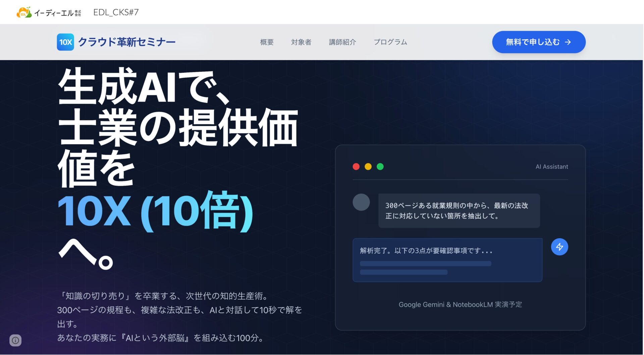Open the プログラム section
The image size is (644, 355).
coord(390,42)
